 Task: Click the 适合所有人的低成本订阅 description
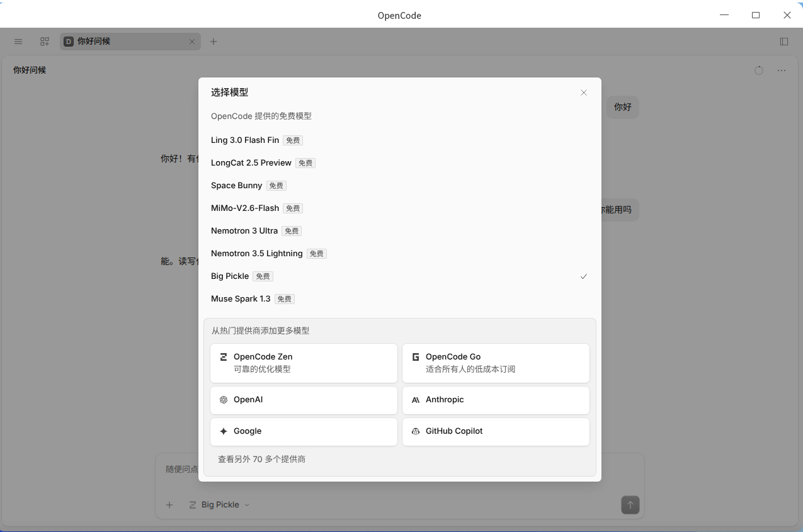pyautogui.click(x=470, y=370)
